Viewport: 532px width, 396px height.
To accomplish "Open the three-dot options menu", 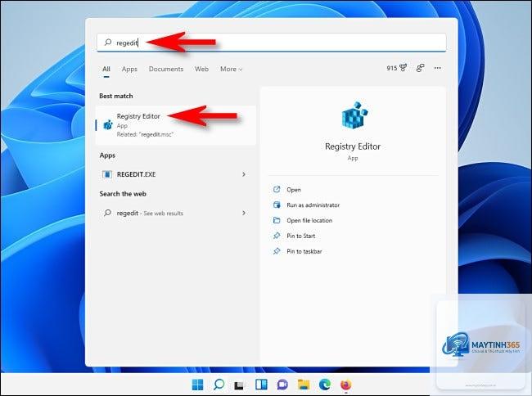I will [438, 68].
